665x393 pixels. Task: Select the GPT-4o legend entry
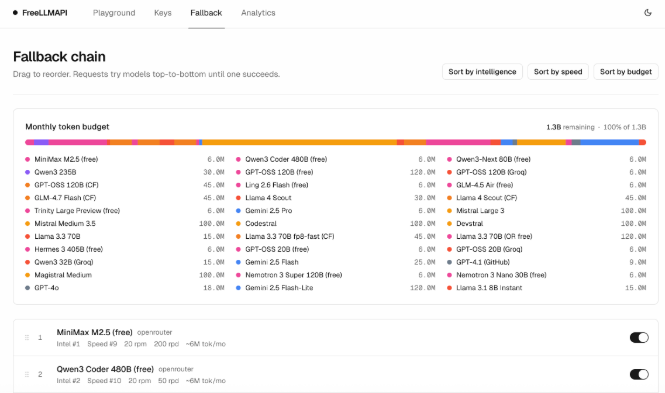125,288
